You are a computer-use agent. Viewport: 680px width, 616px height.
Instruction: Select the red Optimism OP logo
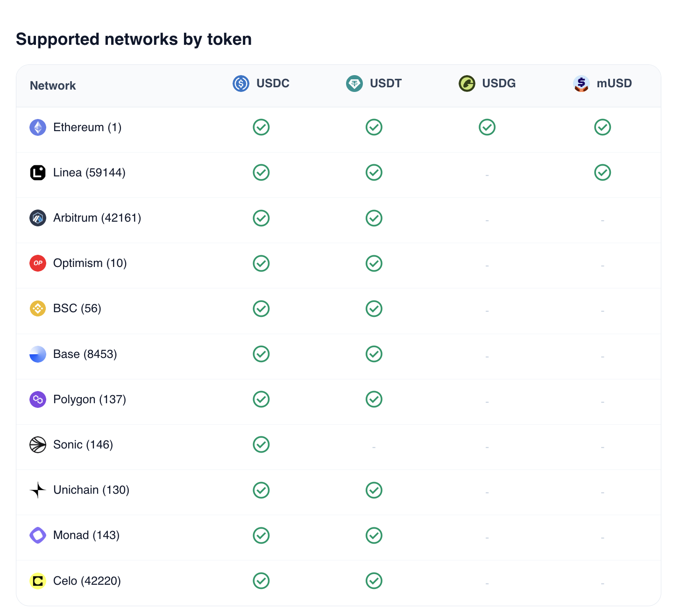(38, 263)
